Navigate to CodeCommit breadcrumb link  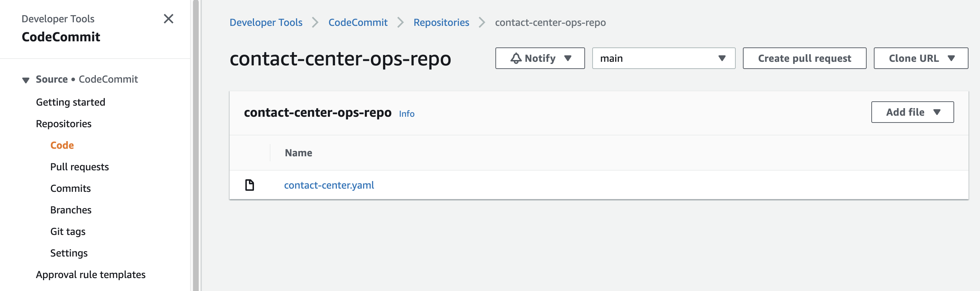tap(358, 23)
